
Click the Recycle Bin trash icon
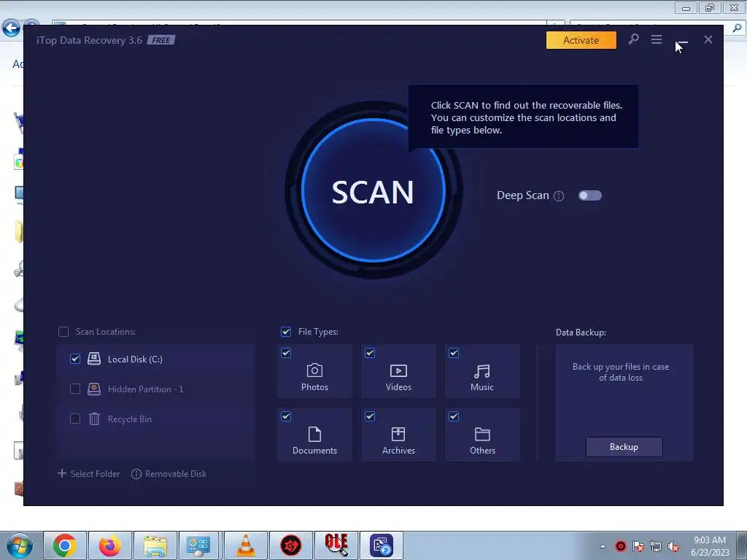click(x=94, y=419)
